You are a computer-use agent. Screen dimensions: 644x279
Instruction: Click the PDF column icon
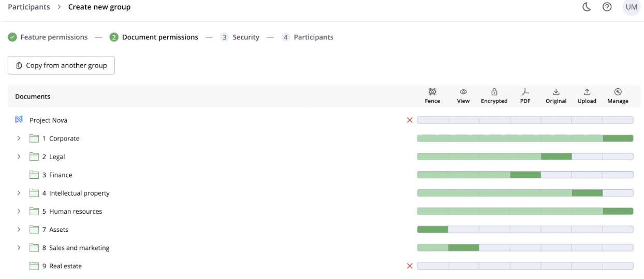point(525,92)
